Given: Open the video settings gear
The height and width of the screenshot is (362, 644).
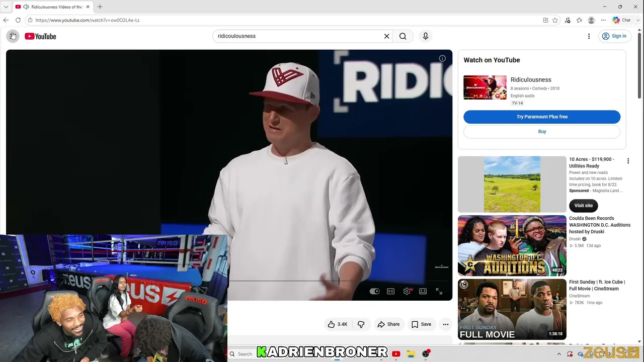Looking at the screenshot, I should pyautogui.click(x=407, y=291).
